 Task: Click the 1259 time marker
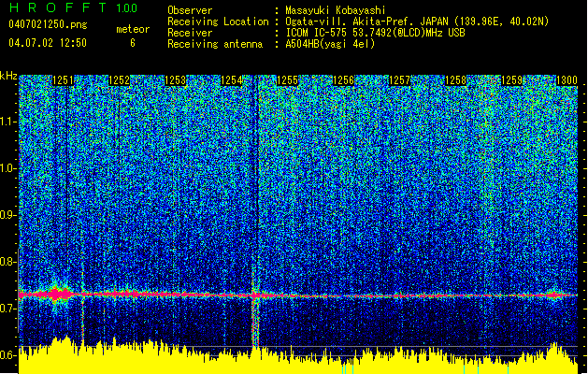512,80
